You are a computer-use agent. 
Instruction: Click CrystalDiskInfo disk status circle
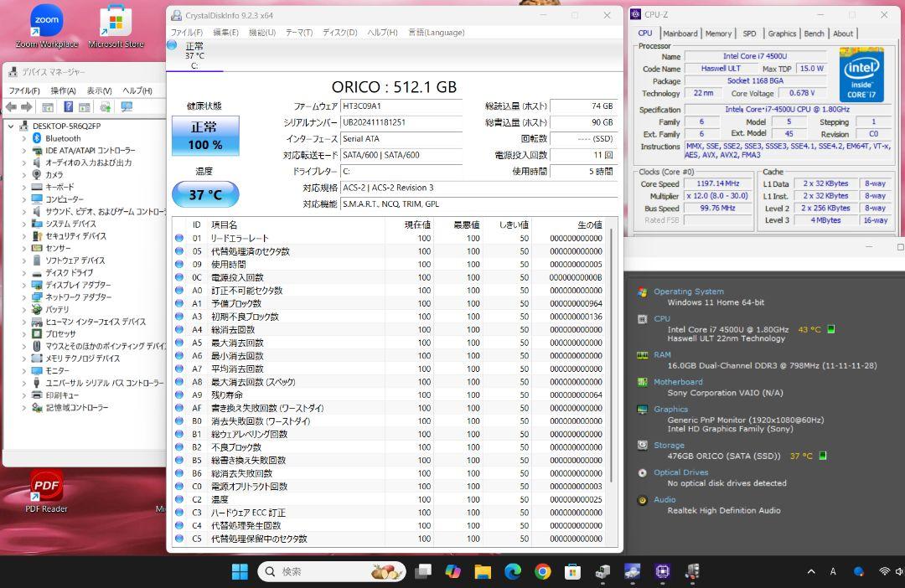172,45
